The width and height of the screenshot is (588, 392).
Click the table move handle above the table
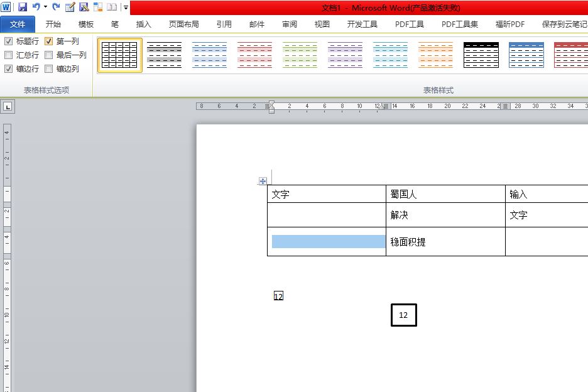262,180
